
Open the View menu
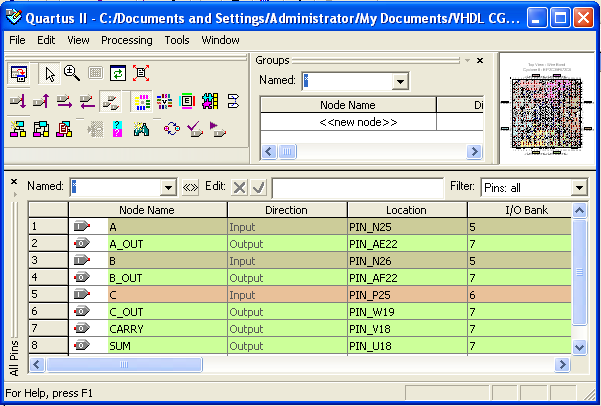(x=78, y=40)
